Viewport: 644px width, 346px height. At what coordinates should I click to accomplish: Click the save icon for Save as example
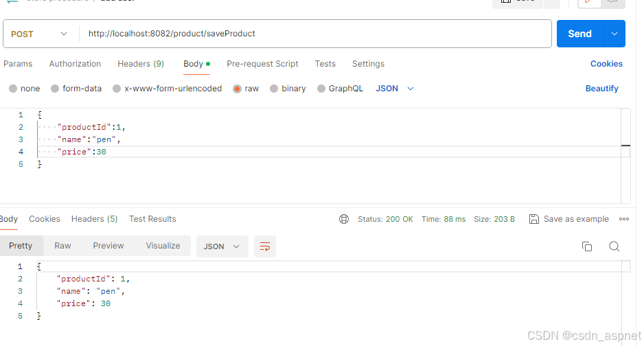point(534,219)
